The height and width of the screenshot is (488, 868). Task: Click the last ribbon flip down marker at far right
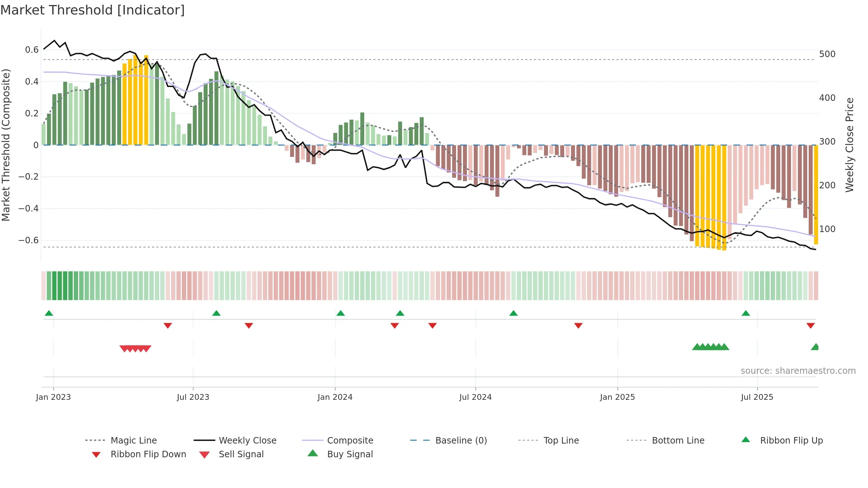point(810,326)
